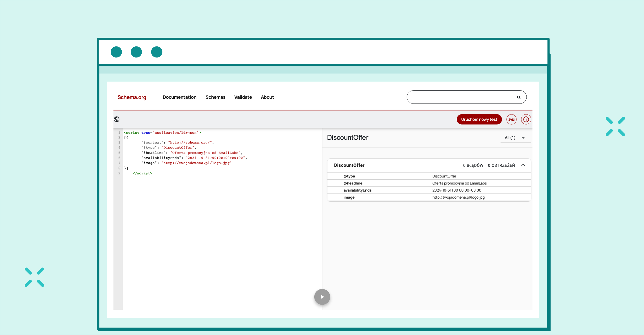Select the @headline result row
This screenshot has height=335, width=644.
click(x=429, y=183)
